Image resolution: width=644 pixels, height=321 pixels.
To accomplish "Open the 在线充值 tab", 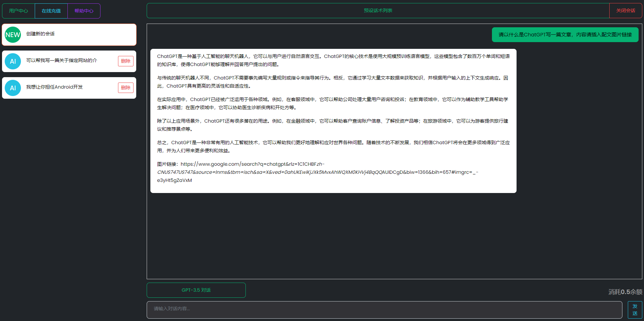I will (51, 11).
